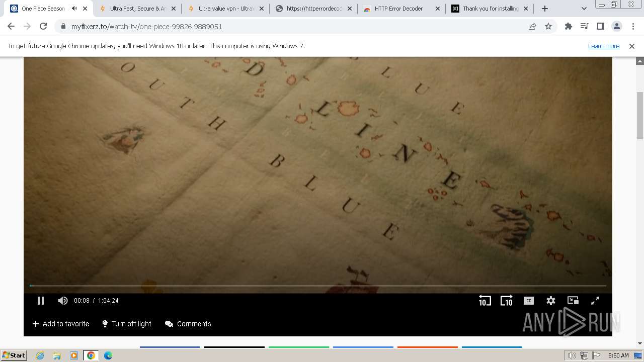Select the Chrome taskbar button
The width and height of the screenshot is (644, 362).
click(x=91, y=355)
